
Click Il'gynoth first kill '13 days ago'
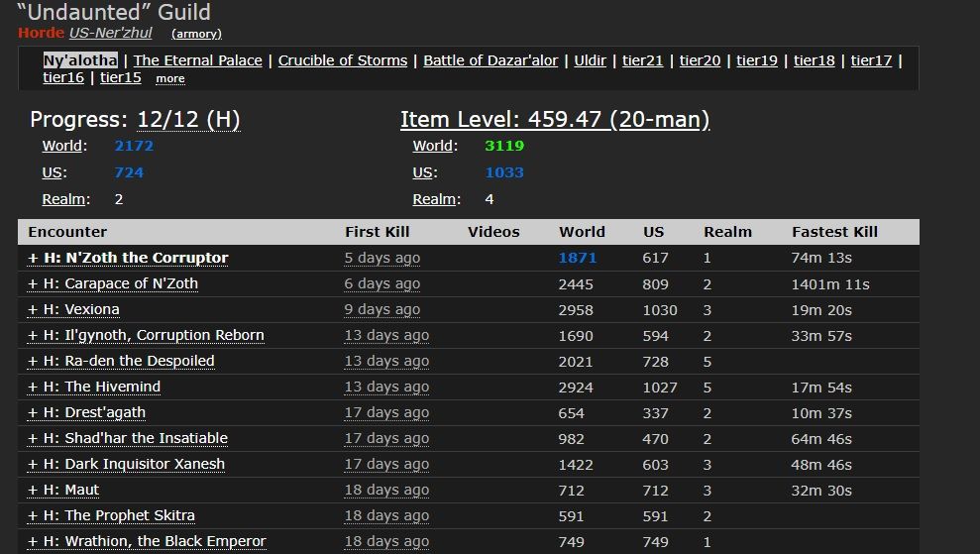(386, 335)
